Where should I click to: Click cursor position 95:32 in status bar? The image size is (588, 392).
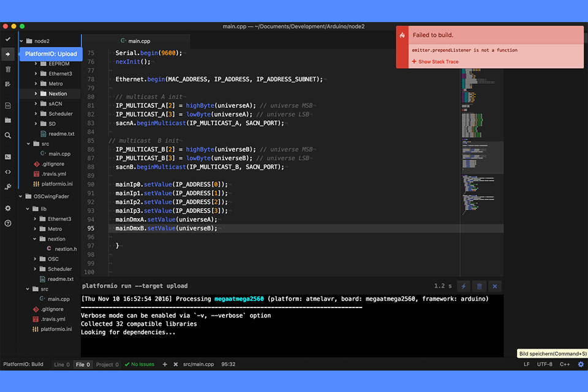(x=228, y=364)
